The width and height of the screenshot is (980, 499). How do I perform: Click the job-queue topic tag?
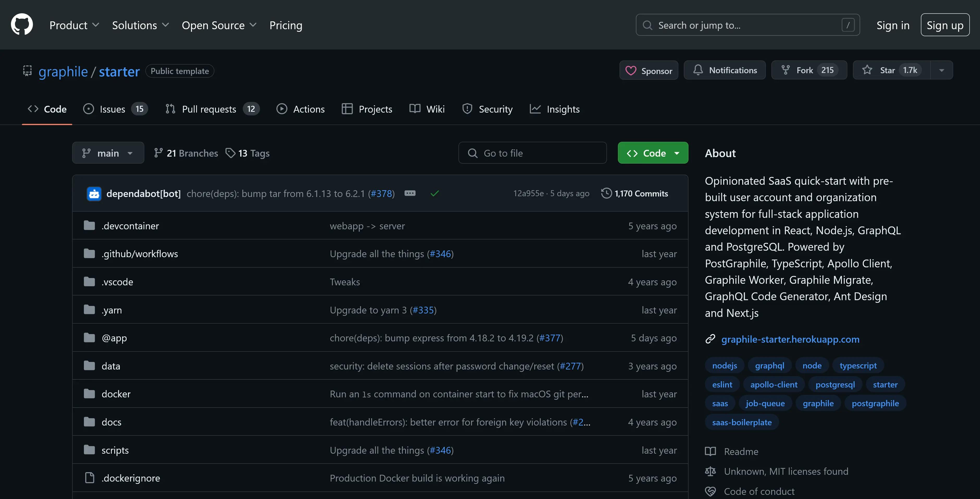tap(765, 403)
